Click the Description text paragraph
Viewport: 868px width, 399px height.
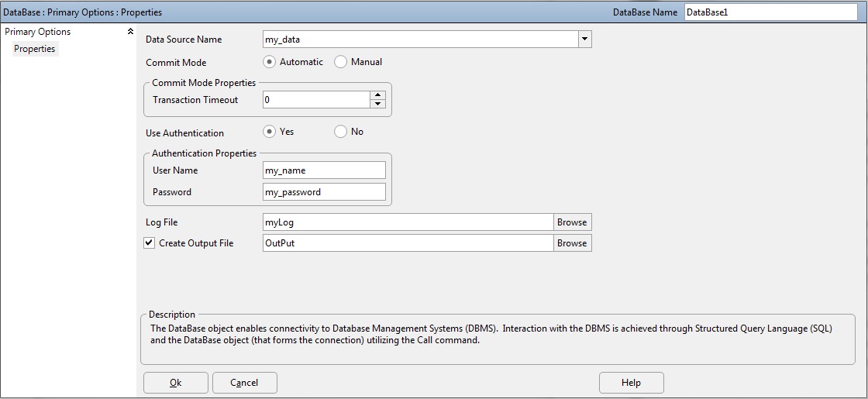(x=491, y=334)
